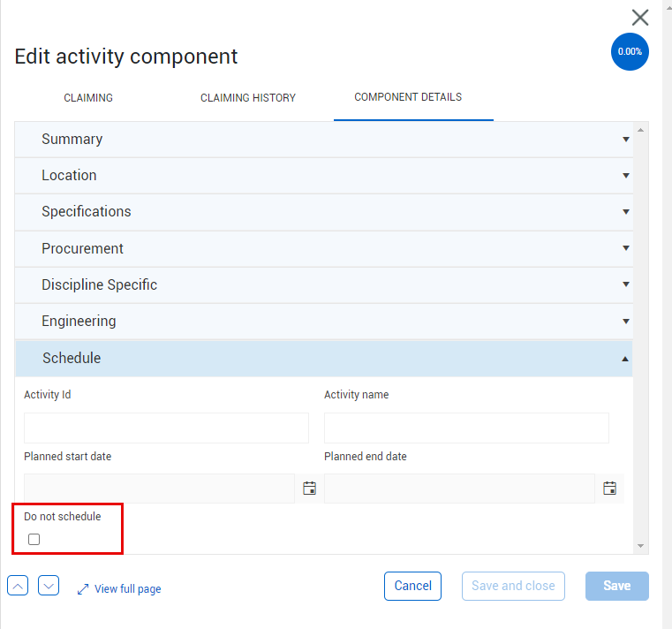The image size is (672, 629).
Task: Click the previous item up-arrow icon
Action: tap(19, 586)
